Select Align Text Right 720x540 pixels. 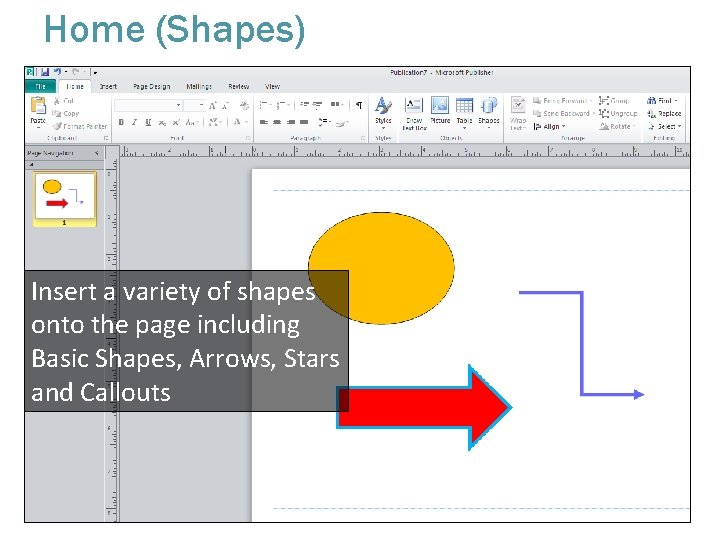pos(291,122)
